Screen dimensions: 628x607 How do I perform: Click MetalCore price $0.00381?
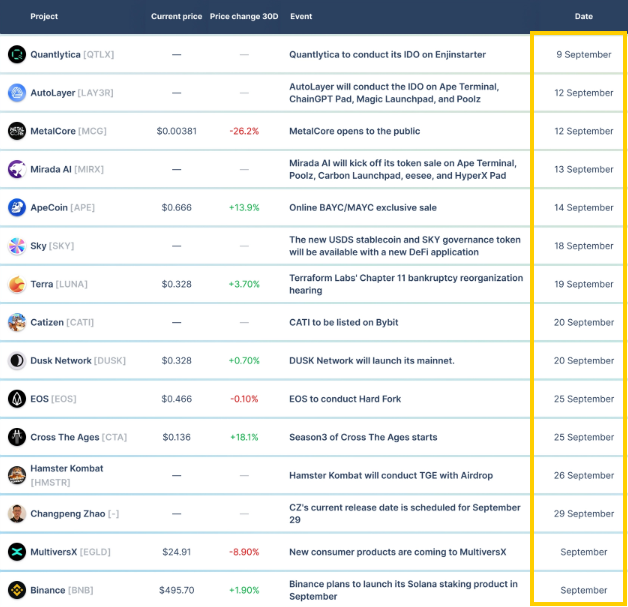pos(177,131)
